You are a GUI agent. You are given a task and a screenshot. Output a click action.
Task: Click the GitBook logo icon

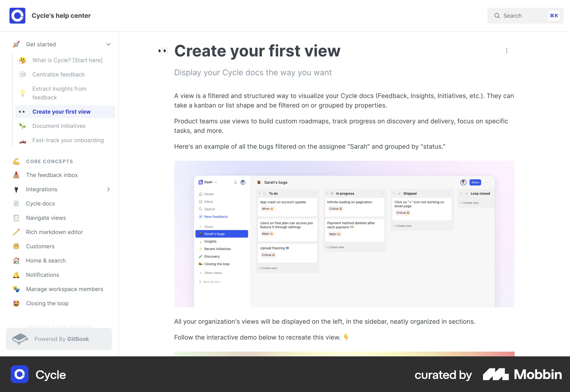tap(20, 339)
